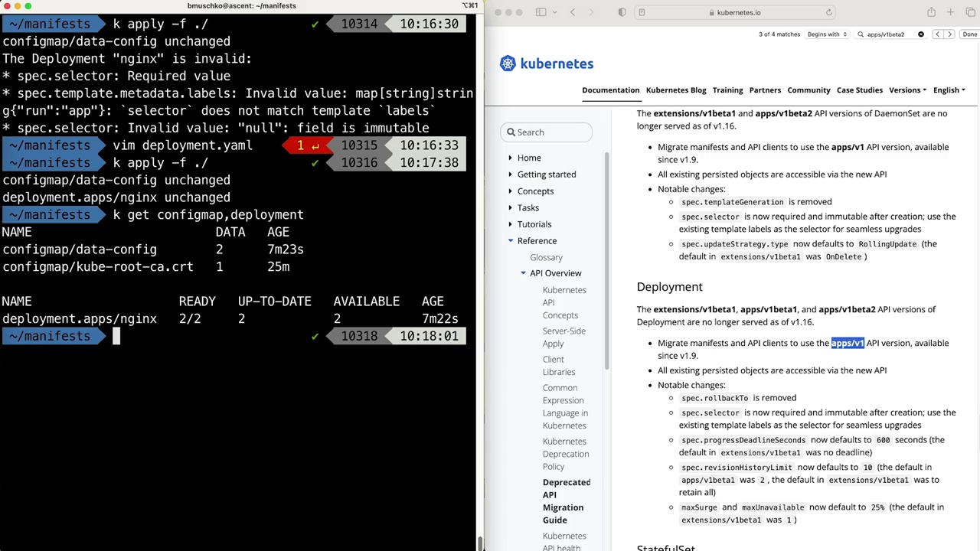This screenshot has width=980, height=551.
Task: Click 'vim deployment.yaml' command in terminal
Action: (x=182, y=145)
